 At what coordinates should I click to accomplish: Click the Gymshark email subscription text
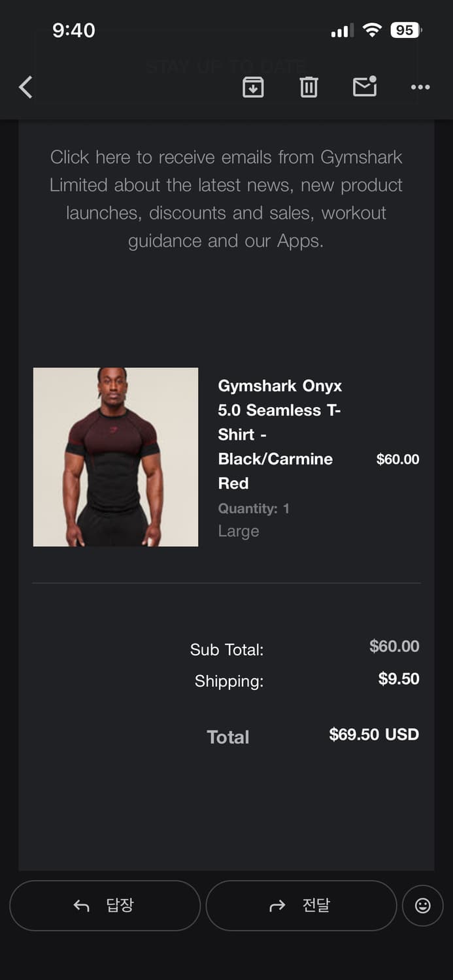[226, 199]
